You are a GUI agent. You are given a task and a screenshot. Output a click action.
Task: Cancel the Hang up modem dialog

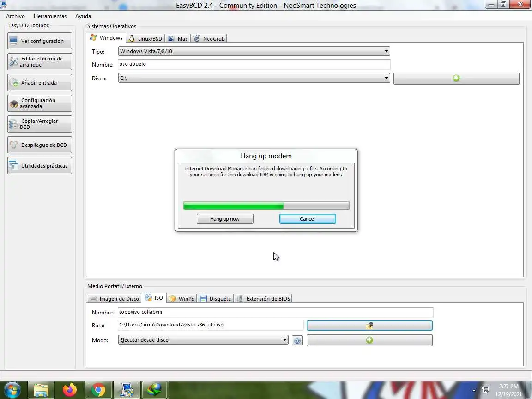tap(308, 219)
